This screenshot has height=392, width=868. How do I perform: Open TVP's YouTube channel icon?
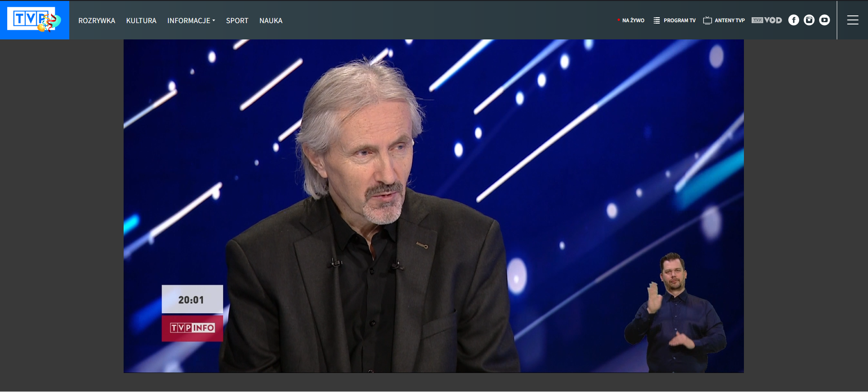824,20
